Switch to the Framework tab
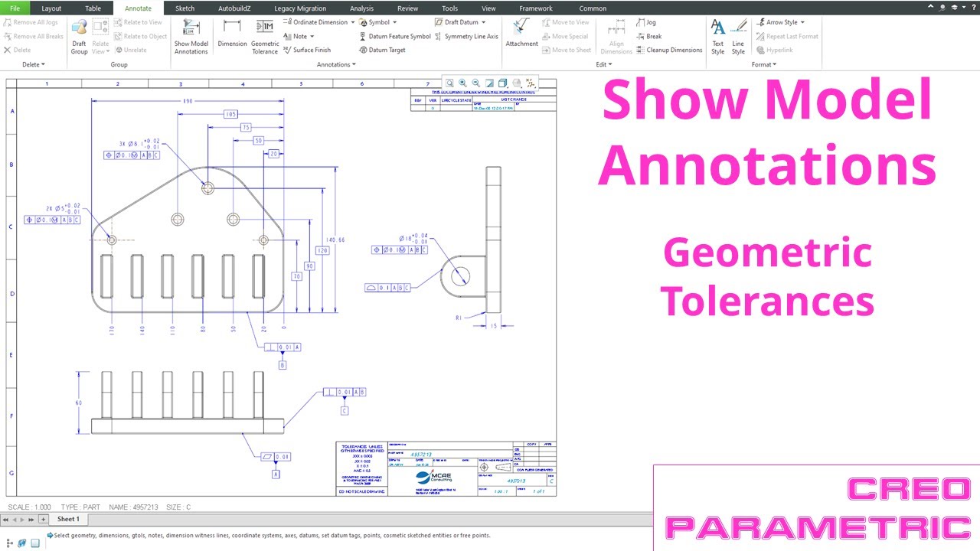The height and width of the screenshot is (551, 980). point(536,8)
